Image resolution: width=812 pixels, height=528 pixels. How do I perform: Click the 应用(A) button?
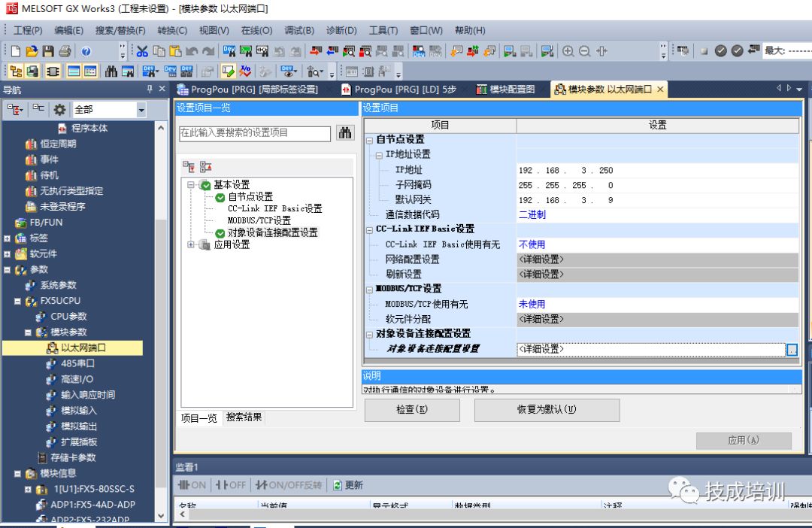[x=744, y=441]
